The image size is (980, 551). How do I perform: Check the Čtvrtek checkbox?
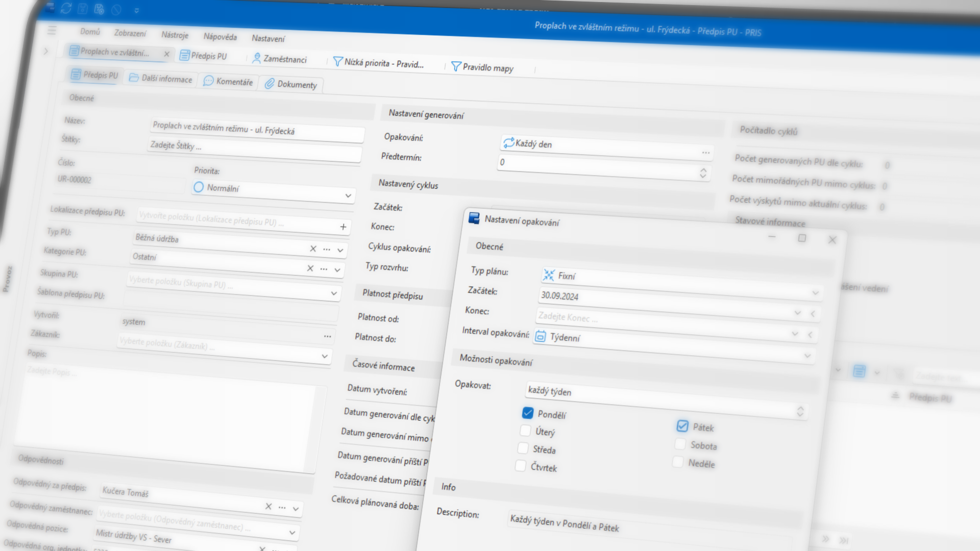tap(520, 466)
